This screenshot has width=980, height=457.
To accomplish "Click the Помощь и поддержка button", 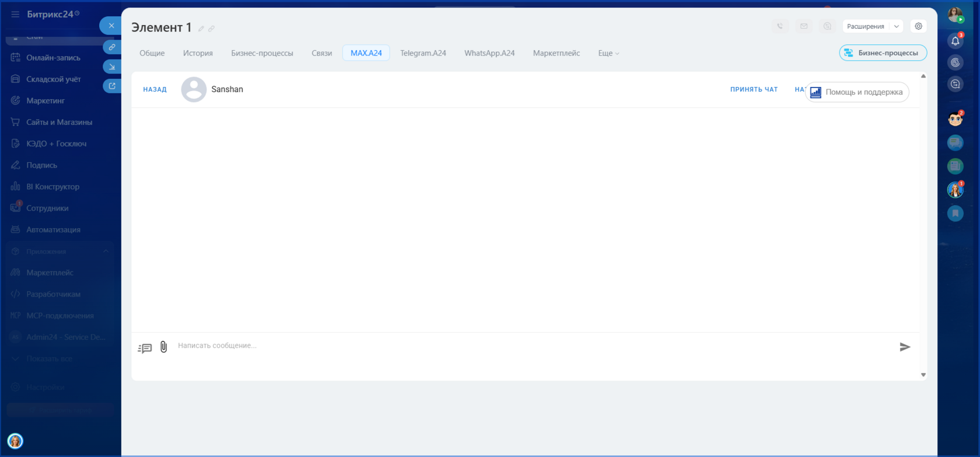I will click(x=857, y=92).
